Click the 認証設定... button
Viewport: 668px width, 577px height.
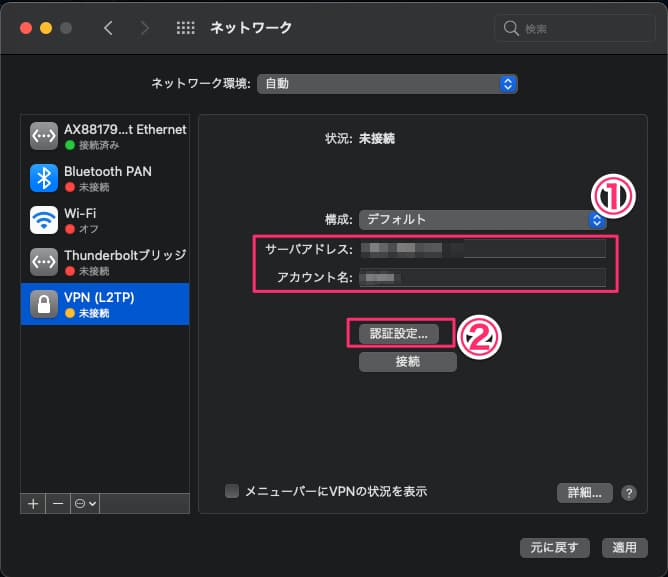point(400,333)
